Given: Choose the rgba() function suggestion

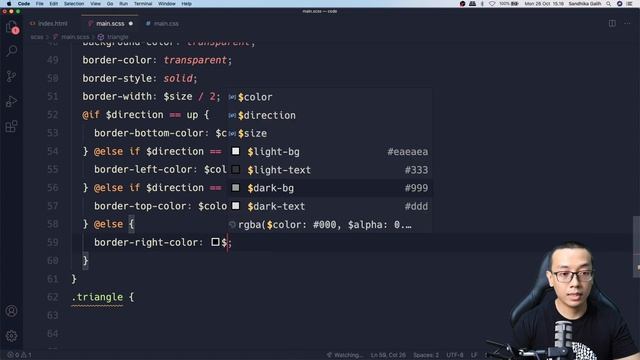Looking at the screenshot, I should tap(329, 224).
